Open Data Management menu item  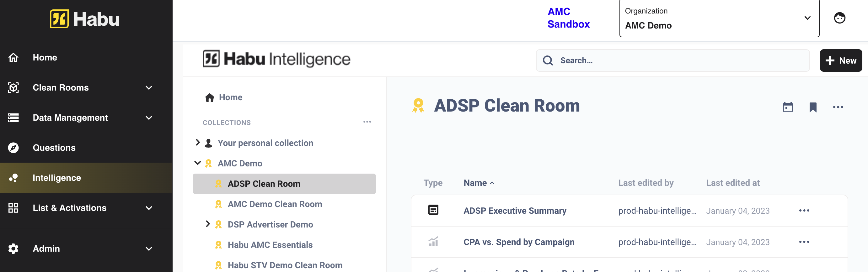click(x=70, y=118)
